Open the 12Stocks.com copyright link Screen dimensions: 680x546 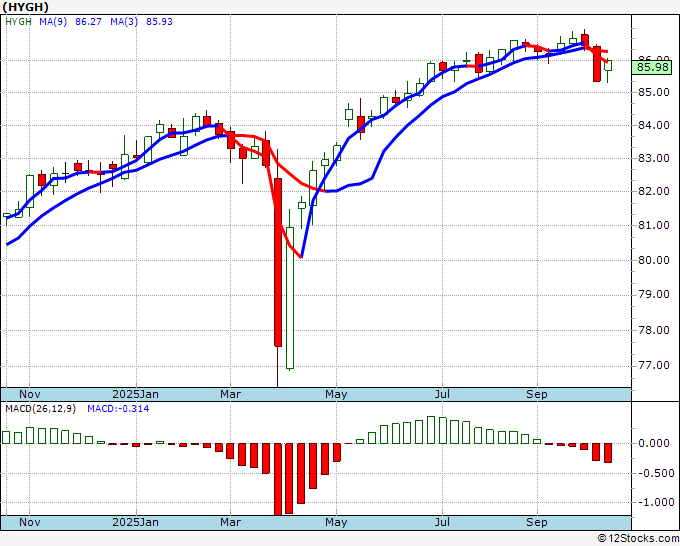(638, 539)
